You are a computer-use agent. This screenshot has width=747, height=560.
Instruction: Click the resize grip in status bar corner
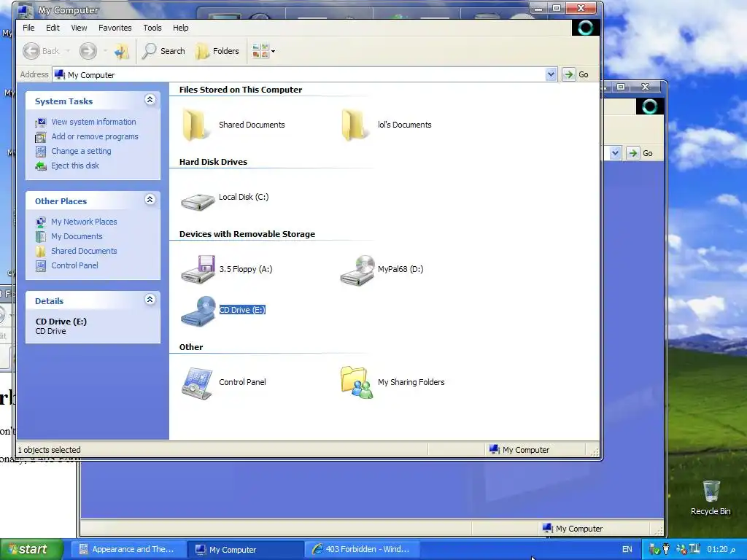click(x=594, y=452)
